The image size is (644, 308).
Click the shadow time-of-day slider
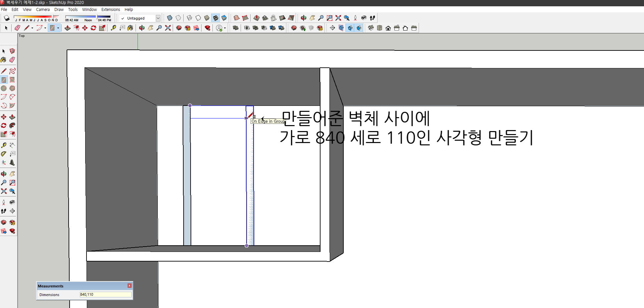click(96, 17)
